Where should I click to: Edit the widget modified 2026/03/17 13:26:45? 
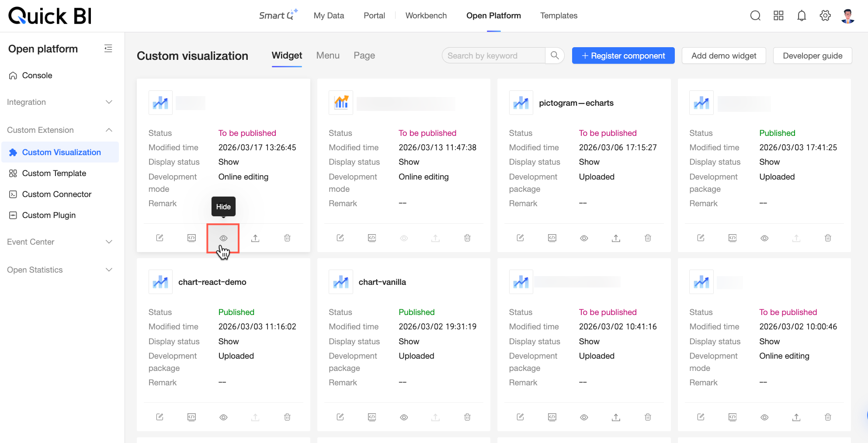point(160,238)
